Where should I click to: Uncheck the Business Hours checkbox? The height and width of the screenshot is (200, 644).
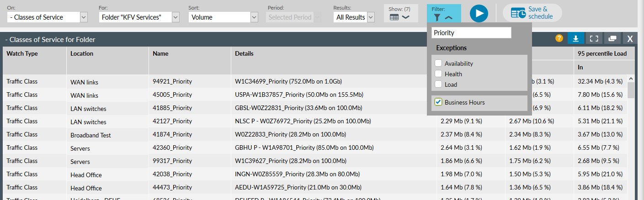coord(438,102)
